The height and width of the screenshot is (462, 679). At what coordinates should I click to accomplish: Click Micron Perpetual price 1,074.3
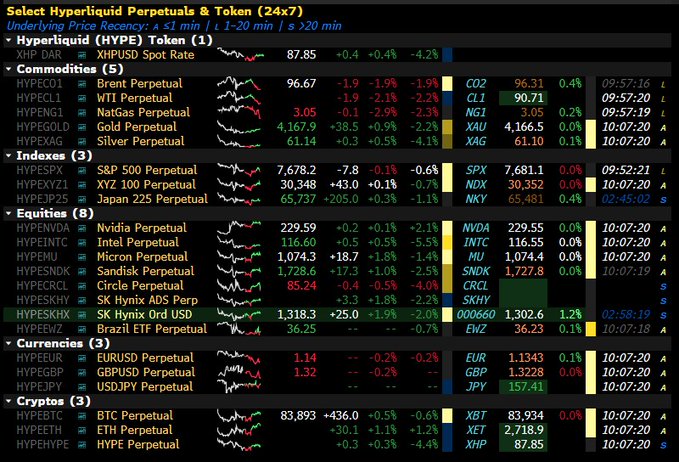click(297, 257)
